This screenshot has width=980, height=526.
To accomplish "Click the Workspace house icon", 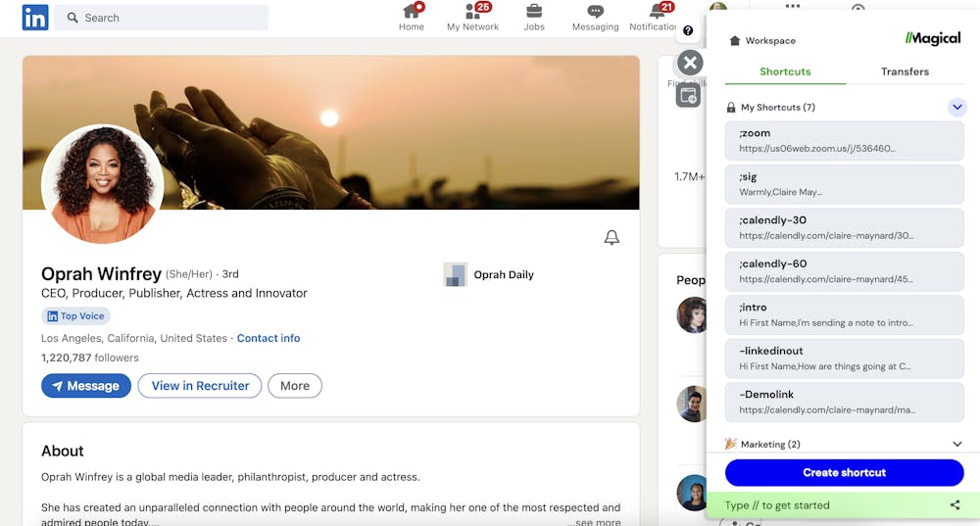I will 735,40.
